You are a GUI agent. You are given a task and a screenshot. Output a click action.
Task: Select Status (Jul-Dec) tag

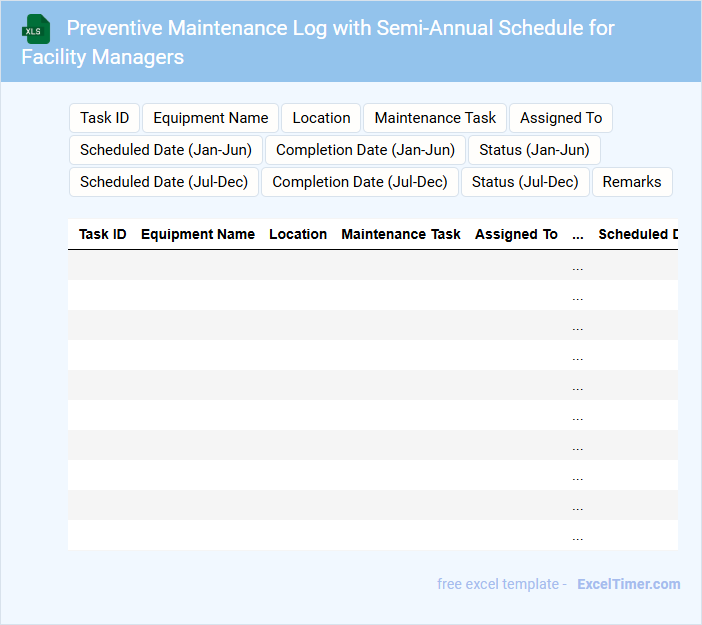coord(525,182)
